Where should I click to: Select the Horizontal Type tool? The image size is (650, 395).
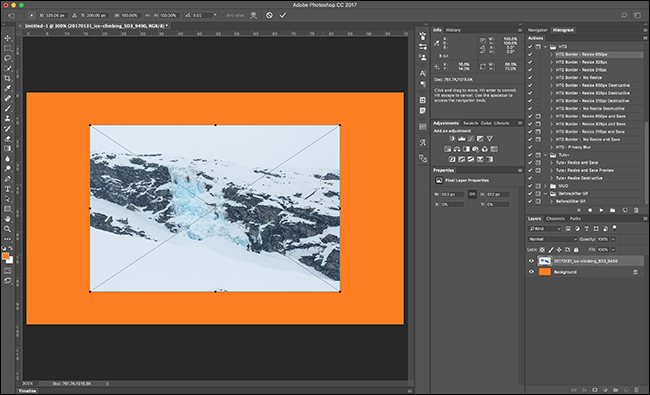[x=7, y=189]
